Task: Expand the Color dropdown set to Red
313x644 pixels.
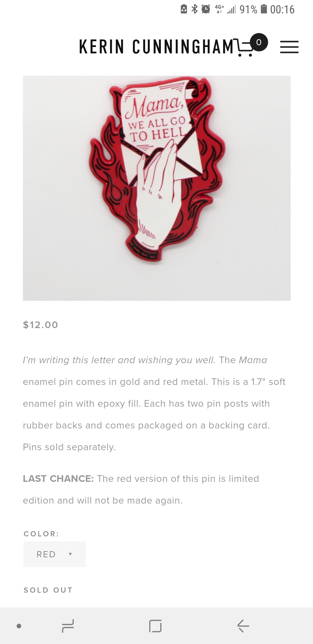Action: click(x=54, y=554)
